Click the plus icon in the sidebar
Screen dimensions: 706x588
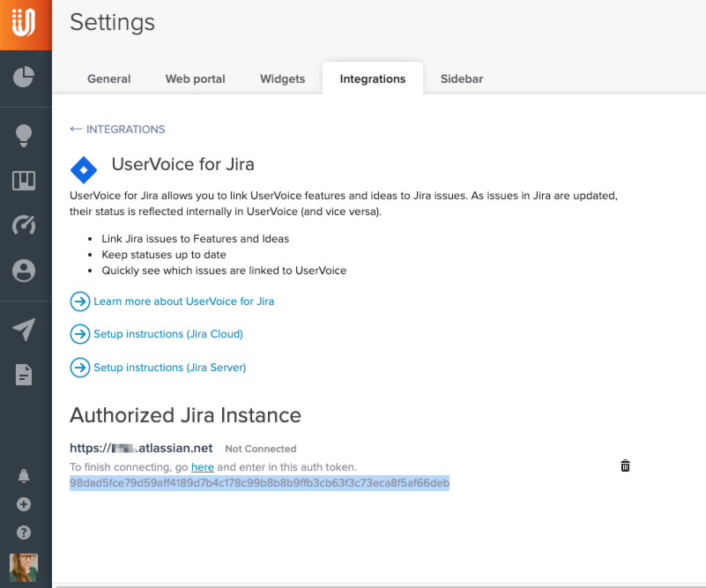point(24,504)
